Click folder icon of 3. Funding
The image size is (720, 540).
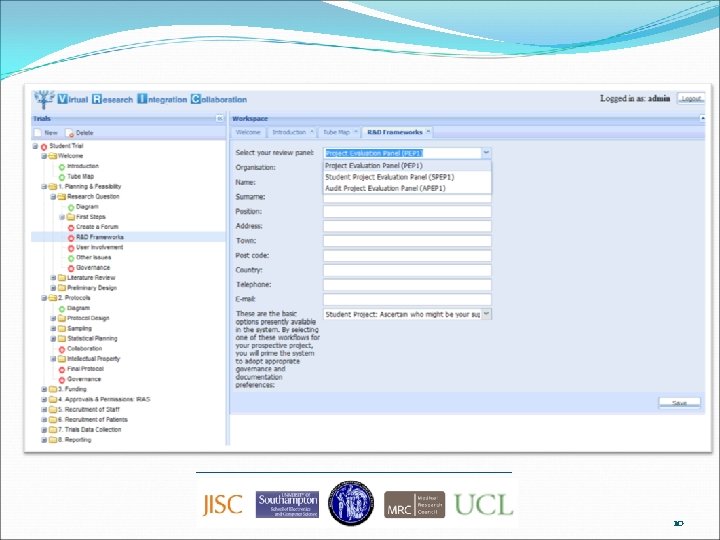tap(53, 389)
